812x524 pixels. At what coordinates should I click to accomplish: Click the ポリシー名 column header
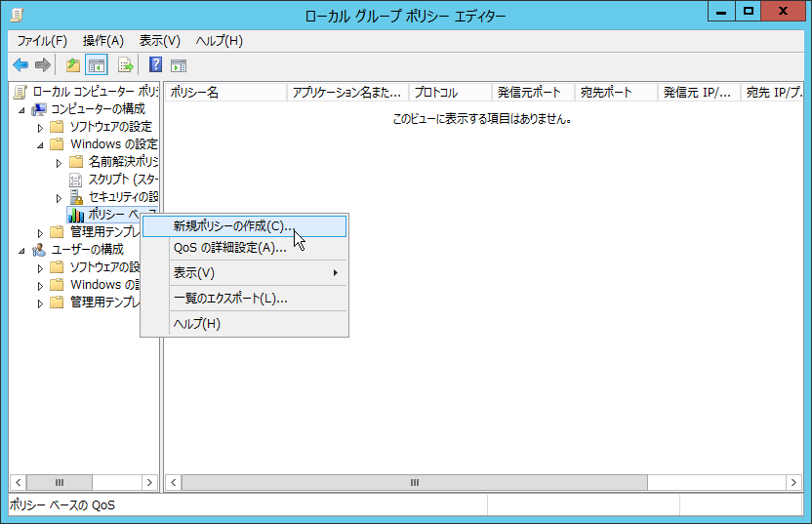(x=224, y=93)
